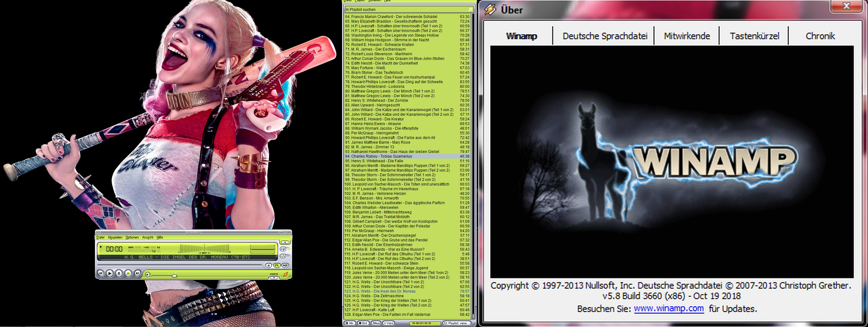The height and width of the screenshot is (327, 868).
Task: Open the Optionen menu
Action: tap(132, 237)
